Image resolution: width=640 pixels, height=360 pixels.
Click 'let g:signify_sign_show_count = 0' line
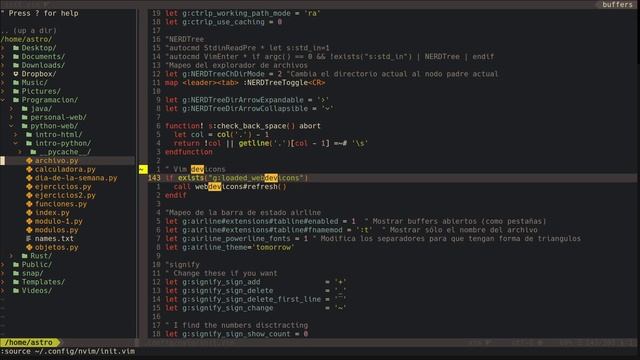click(x=236, y=334)
